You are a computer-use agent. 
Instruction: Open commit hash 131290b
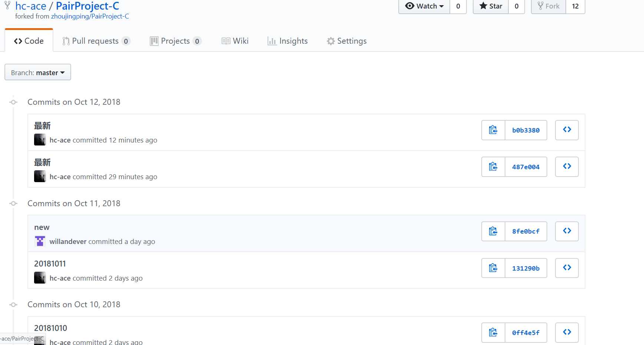(526, 268)
